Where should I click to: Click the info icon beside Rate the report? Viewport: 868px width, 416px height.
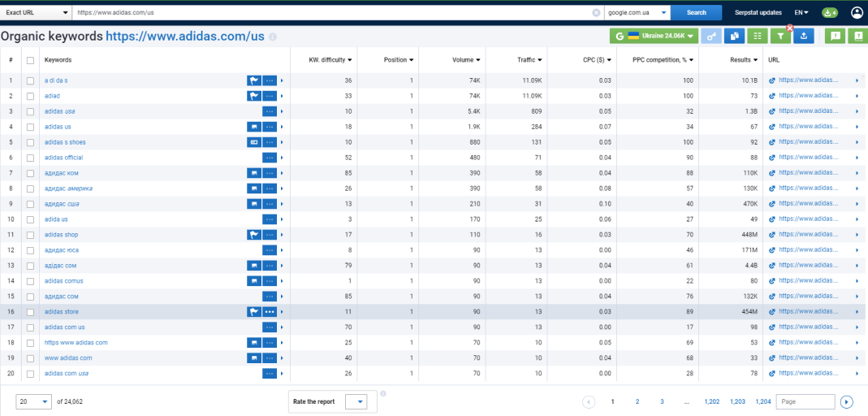coord(383,394)
